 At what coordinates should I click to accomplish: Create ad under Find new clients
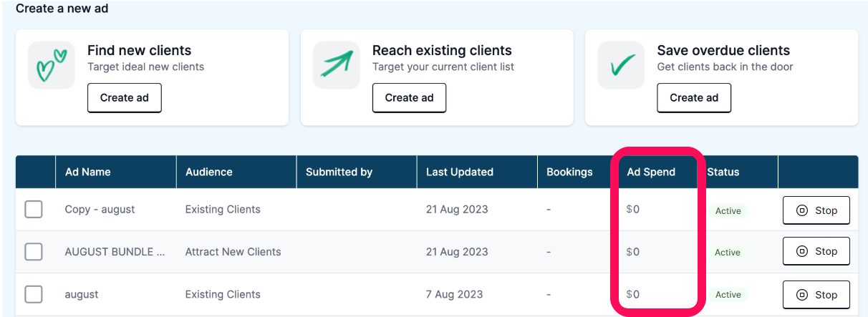pos(125,98)
